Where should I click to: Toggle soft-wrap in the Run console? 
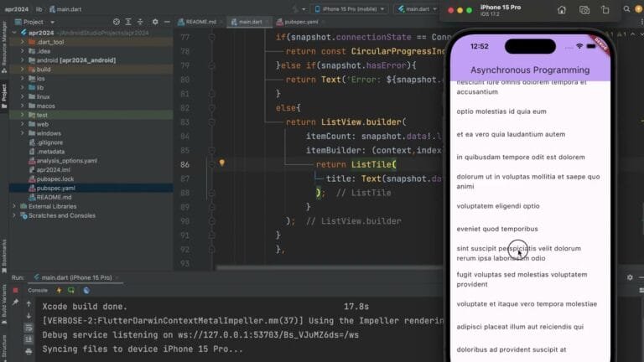point(29,328)
